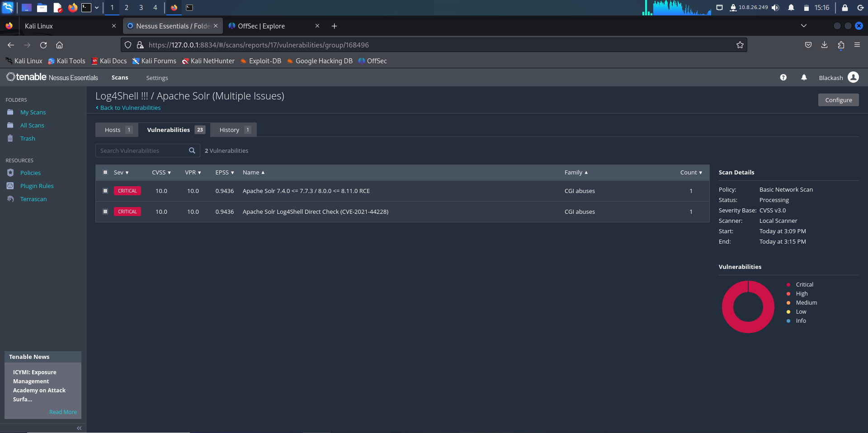Switch to workspace 2 in the panel
Viewport: 868px width, 433px height.
coord(127,8)
